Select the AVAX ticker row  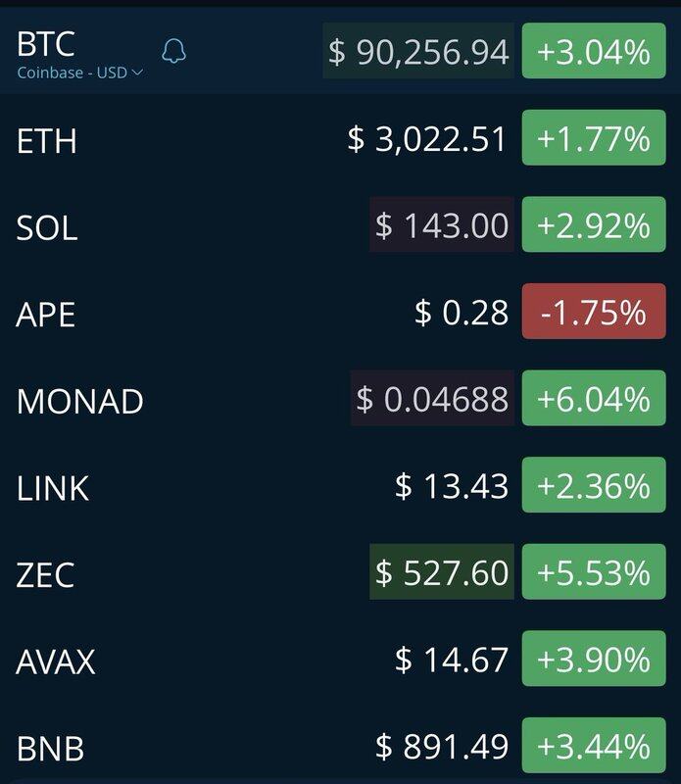[x=56, y=661]
